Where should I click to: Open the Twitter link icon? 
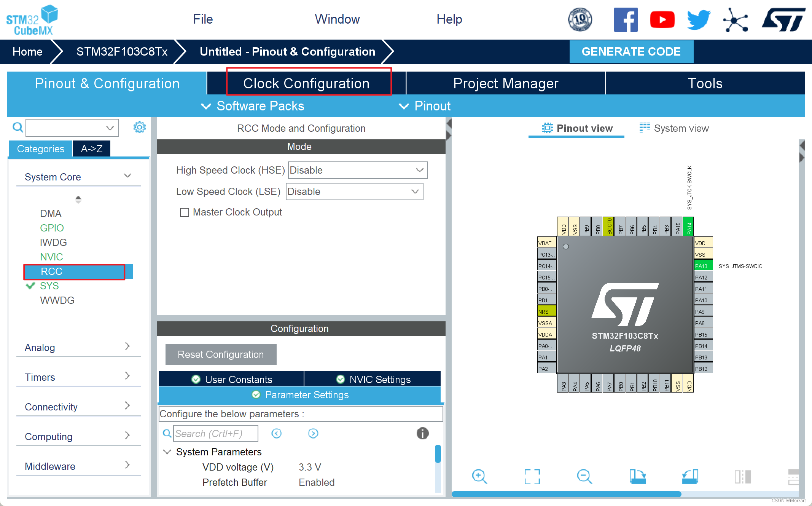(699, 19)
